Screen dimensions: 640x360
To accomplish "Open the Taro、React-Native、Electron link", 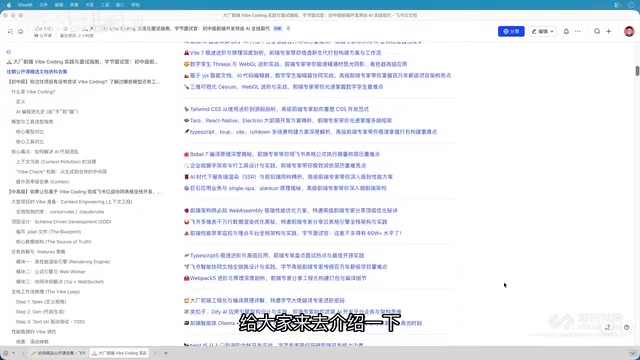I will click(291, 120).
